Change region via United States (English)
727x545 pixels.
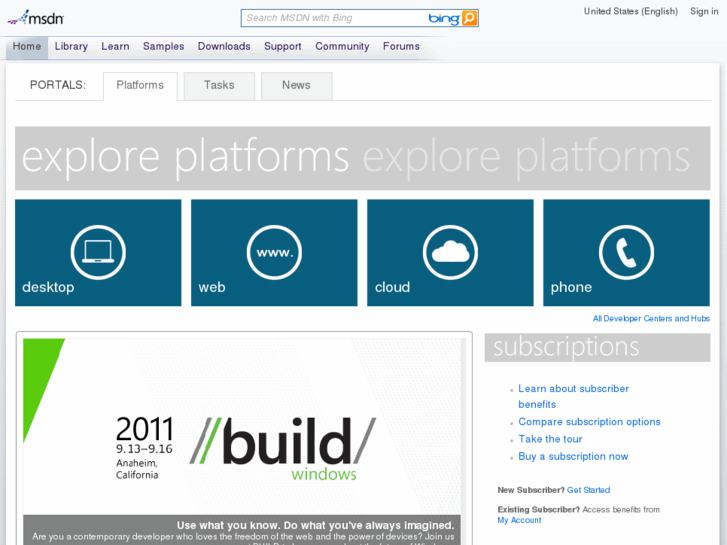(x=631, y=11)
